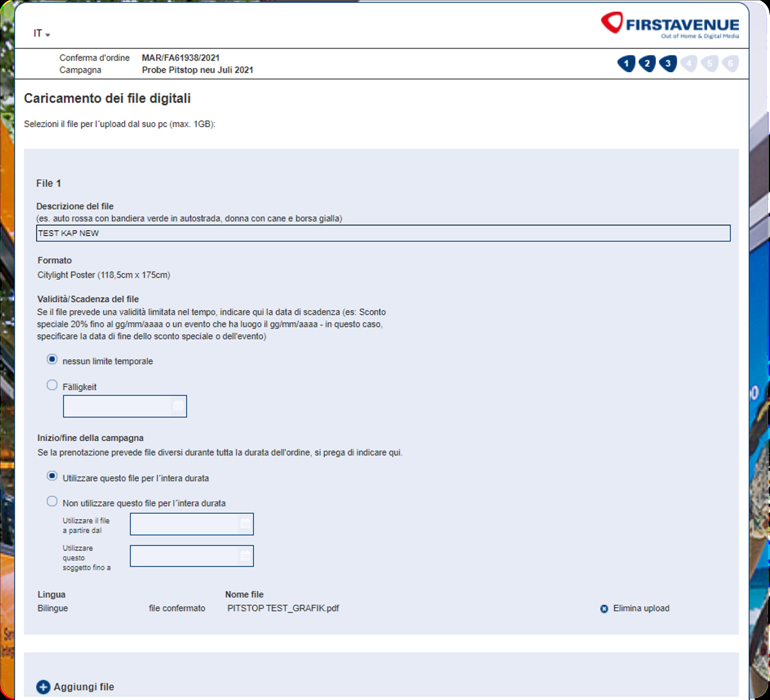Click the Aggiungi file link text
This screenshot has height=700, width=770.
tap(84, 687)
